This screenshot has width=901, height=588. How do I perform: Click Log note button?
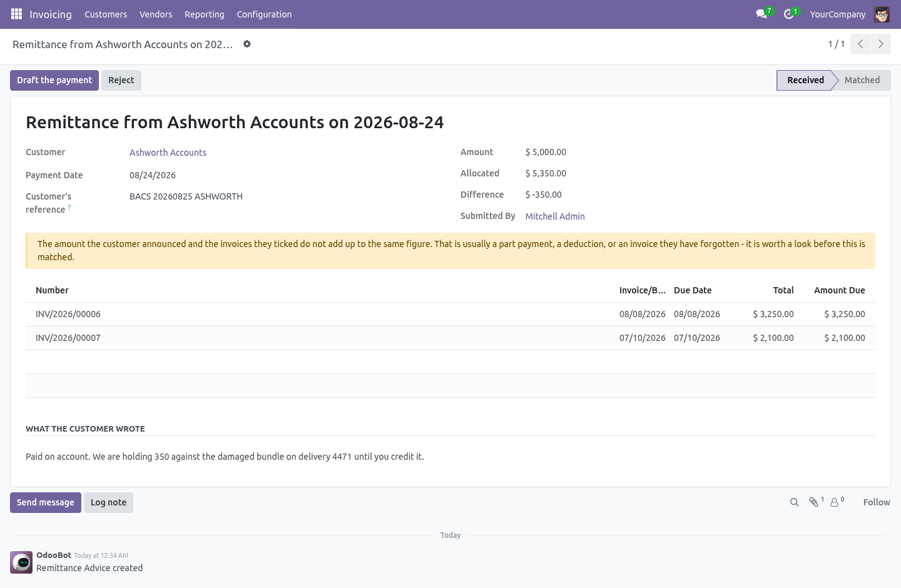[108, 502]
